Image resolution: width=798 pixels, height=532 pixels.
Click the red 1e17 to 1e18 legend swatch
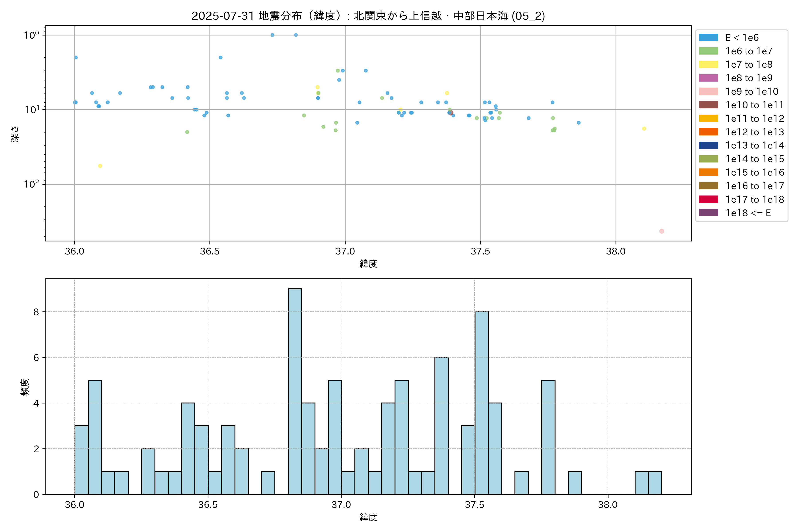708,199
